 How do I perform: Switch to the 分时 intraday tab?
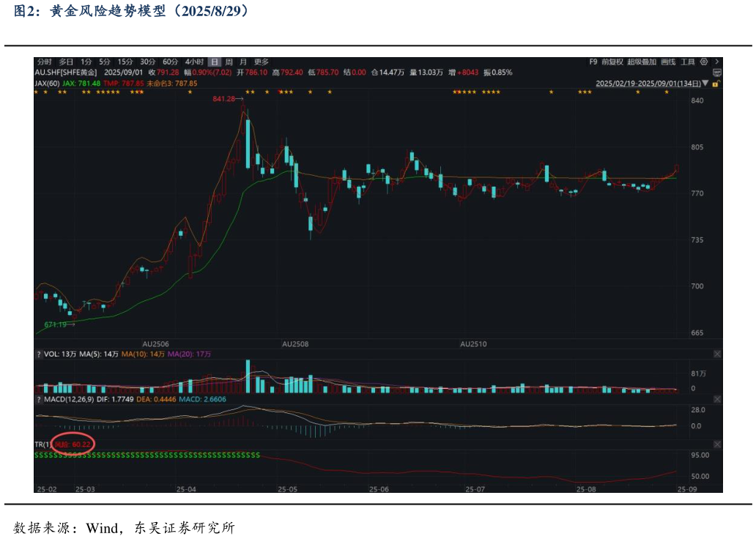point(44,62)
